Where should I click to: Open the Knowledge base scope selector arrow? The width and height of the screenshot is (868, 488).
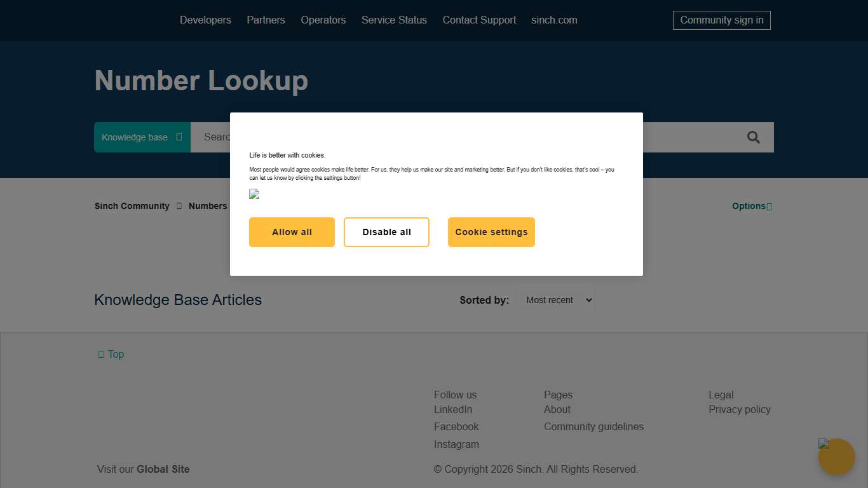pyautogui.click(x=180, y=137)
